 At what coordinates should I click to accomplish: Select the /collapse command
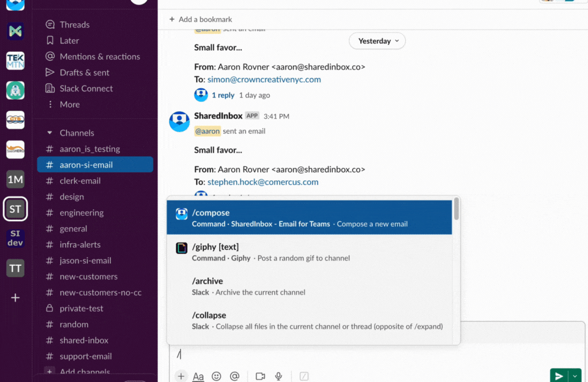pyautogui.click(x=310, y=320)
